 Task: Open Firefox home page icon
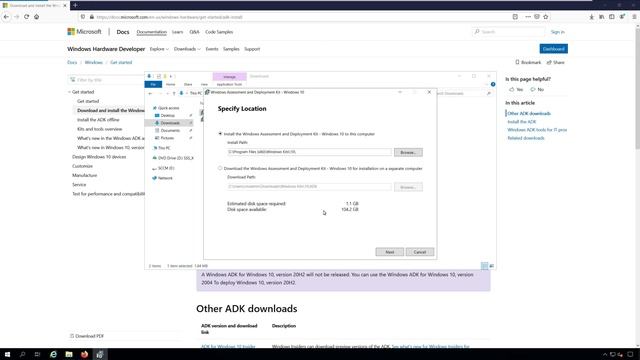click(37, 17)
